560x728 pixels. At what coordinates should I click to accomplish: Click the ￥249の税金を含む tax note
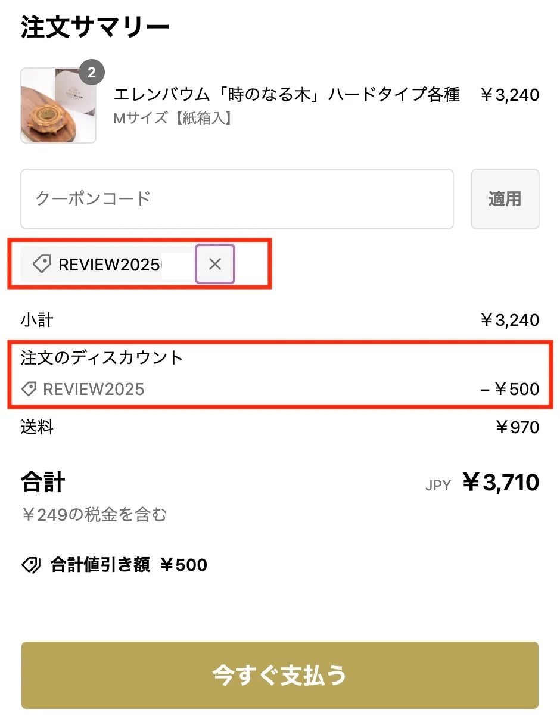[94, 514]
